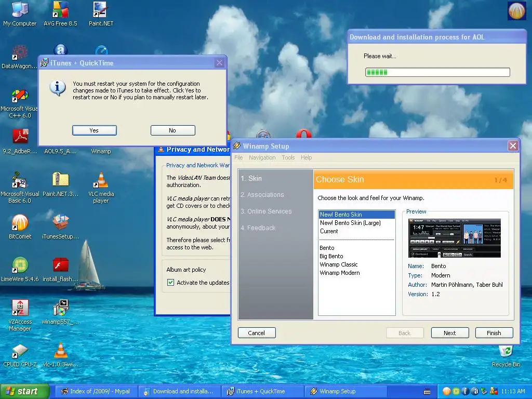532x399 pixels.
Task: Click the floating BitComet orb in screen corner
Action: 517,10
